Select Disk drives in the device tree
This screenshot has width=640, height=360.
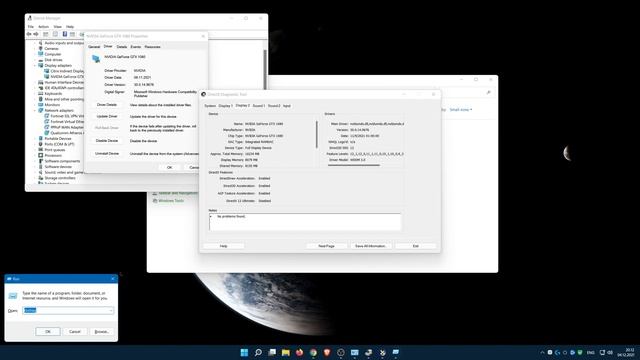click(53, 60)
